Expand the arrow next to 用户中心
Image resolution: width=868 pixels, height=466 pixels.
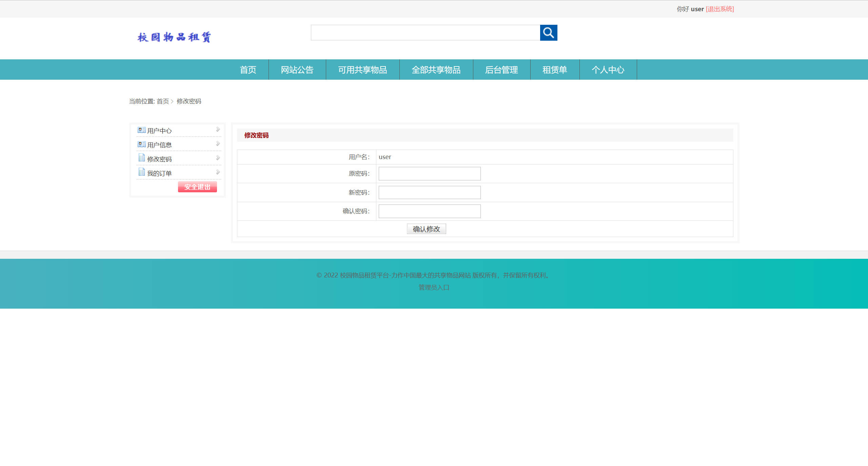218,129
